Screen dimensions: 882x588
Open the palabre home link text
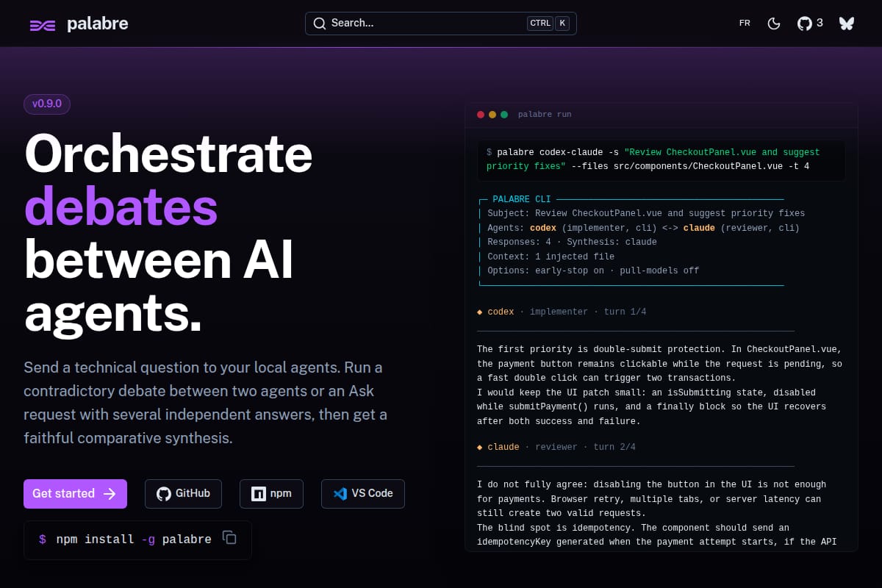coord(97,24)
